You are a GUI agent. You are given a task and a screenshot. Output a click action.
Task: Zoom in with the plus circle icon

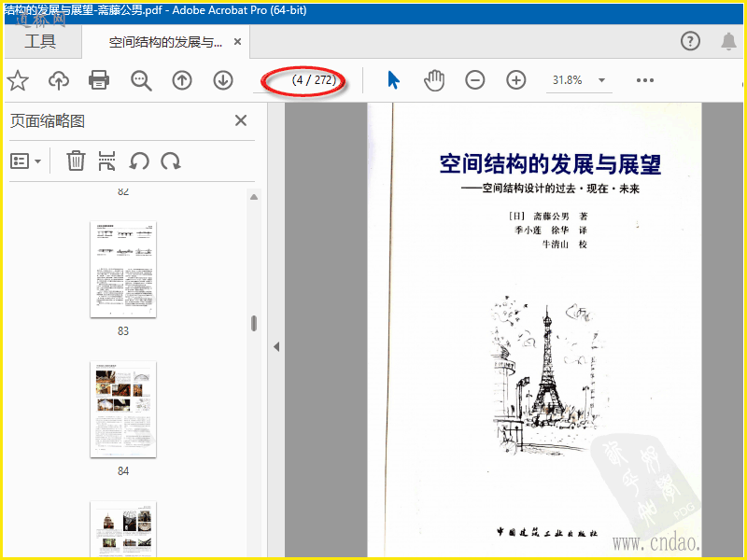(516, 80)
